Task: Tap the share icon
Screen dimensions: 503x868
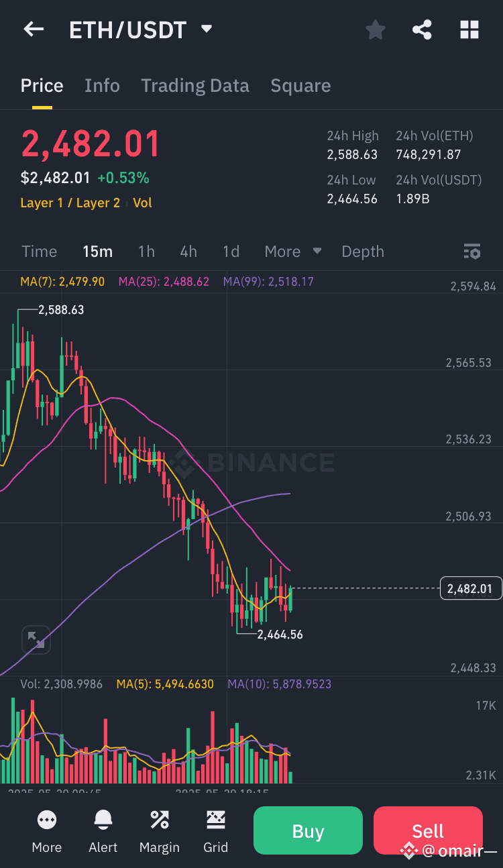Action: tap(422, 30)
